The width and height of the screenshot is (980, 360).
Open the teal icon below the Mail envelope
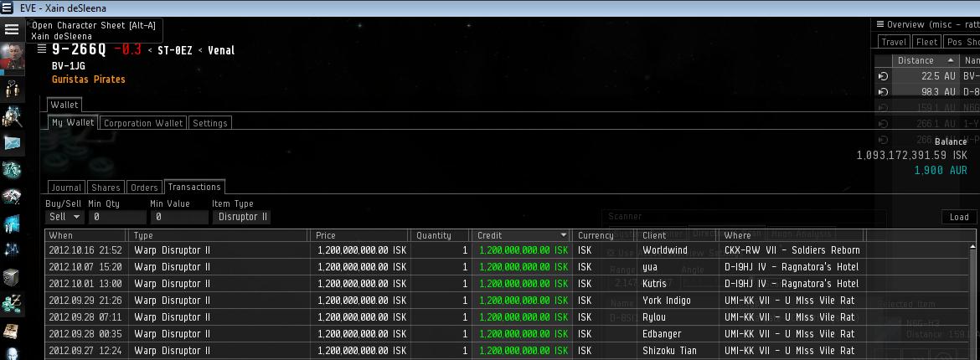click(x=12, y=169)
